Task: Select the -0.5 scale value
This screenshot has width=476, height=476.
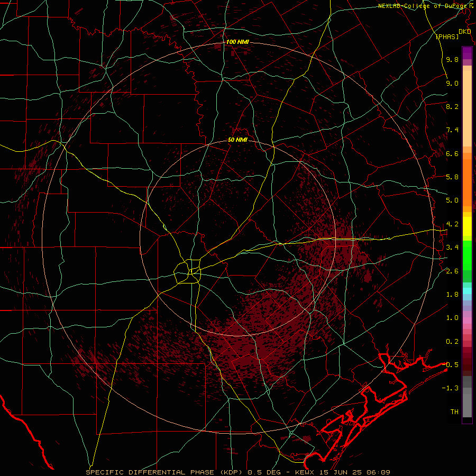Action: coord(450,365)
